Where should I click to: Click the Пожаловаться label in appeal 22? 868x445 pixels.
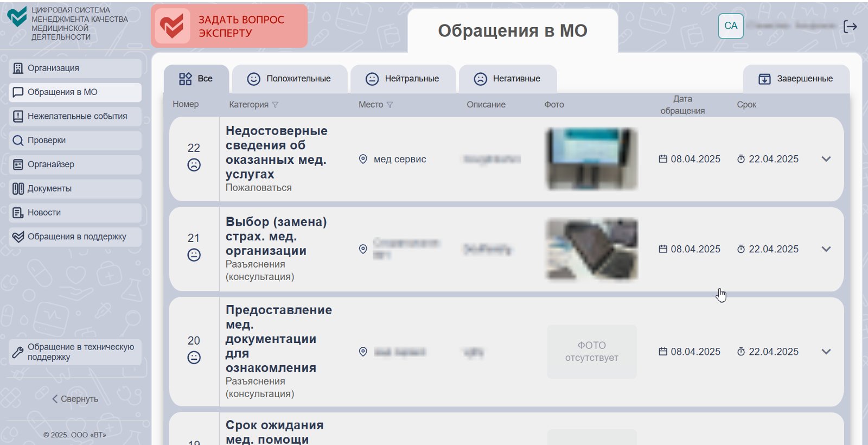pos(259,188)
